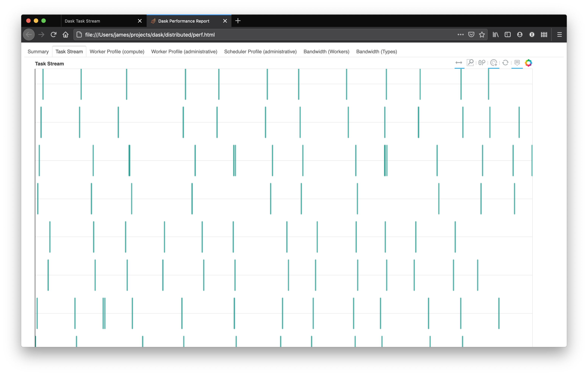Click the colorful Bokeh logo
The image size is (588, 375).
pos(528,63)
